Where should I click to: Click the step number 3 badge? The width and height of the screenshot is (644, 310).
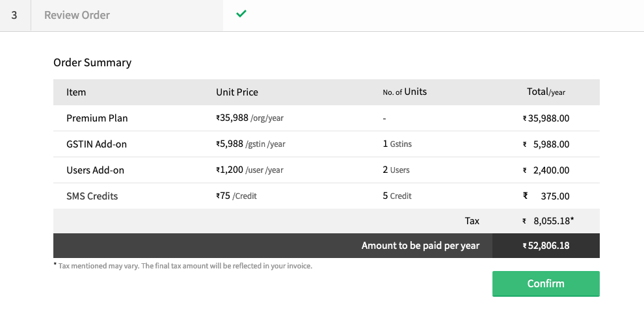tap(14, 15)
